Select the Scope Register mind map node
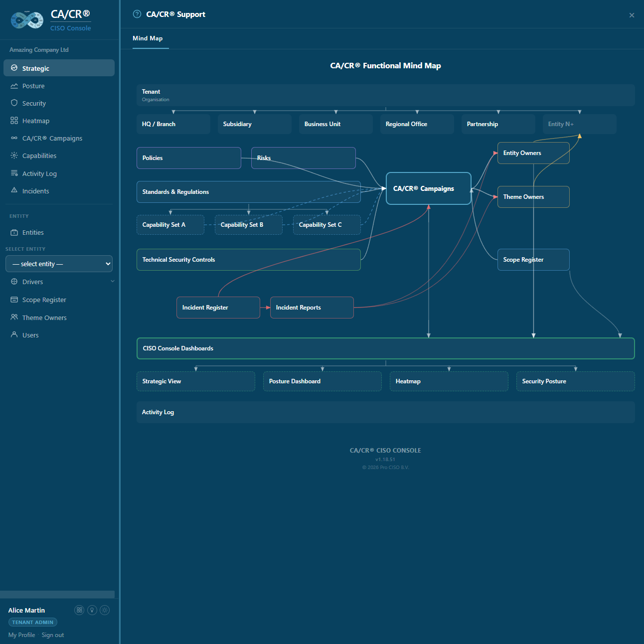Image resolution: width=644 pixels, height=644 pixels. pyautogui.click(x=533, y=260)
